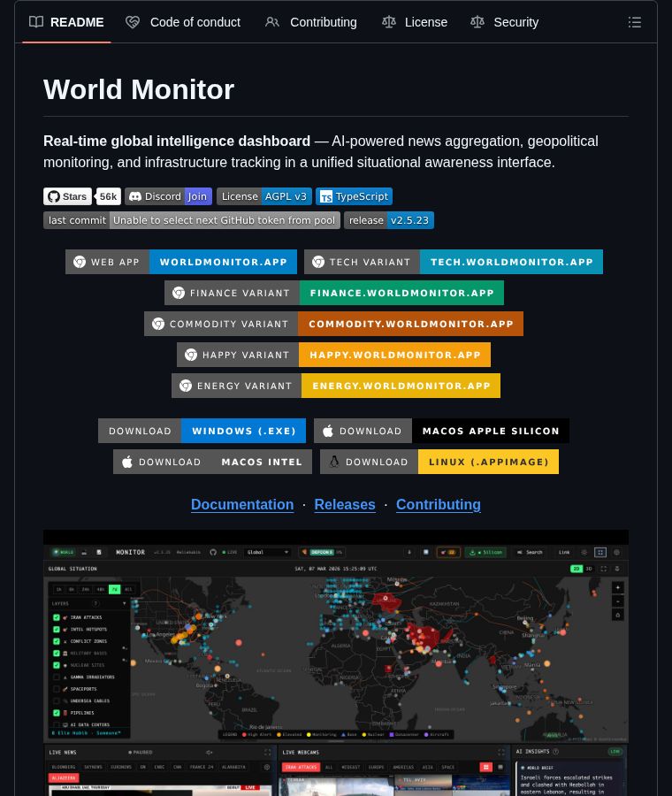
Task: Uncheck Nuclear Sites layer checkbox
Action: (57, 665)
